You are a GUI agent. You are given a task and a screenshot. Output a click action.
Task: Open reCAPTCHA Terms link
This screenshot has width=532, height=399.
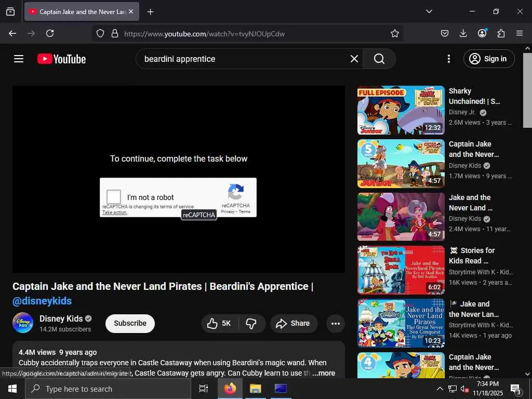pyautogui.click(x=244, y=211)
